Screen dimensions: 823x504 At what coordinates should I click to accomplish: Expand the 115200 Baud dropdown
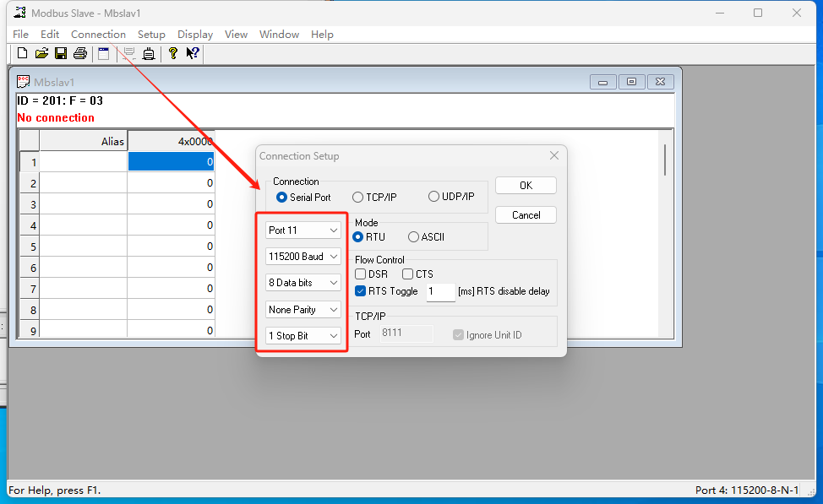(x=303, y=257)
